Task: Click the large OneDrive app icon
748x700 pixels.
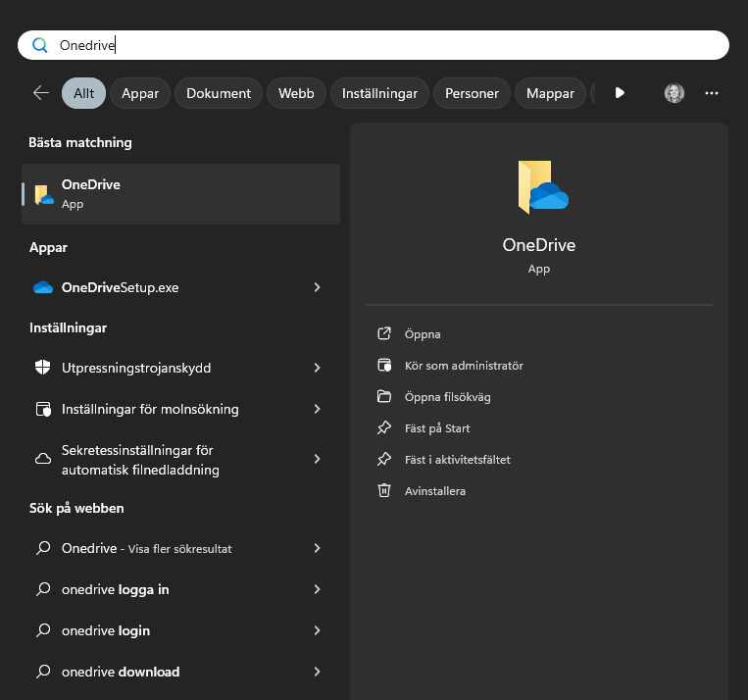Action: 542,187
